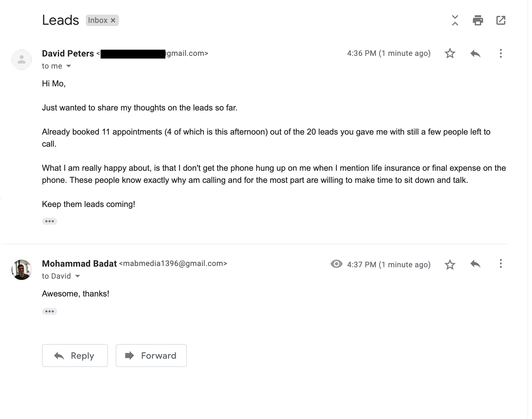Open more options for Mohammad Badat's email
This screenshot has width=532, height=419.
[501, 264]
